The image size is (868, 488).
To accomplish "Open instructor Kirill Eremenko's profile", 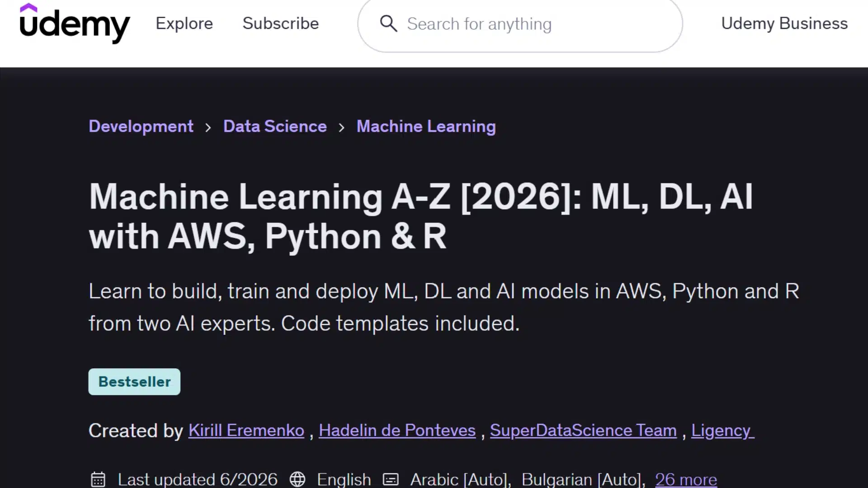I will tap(246, 431).
